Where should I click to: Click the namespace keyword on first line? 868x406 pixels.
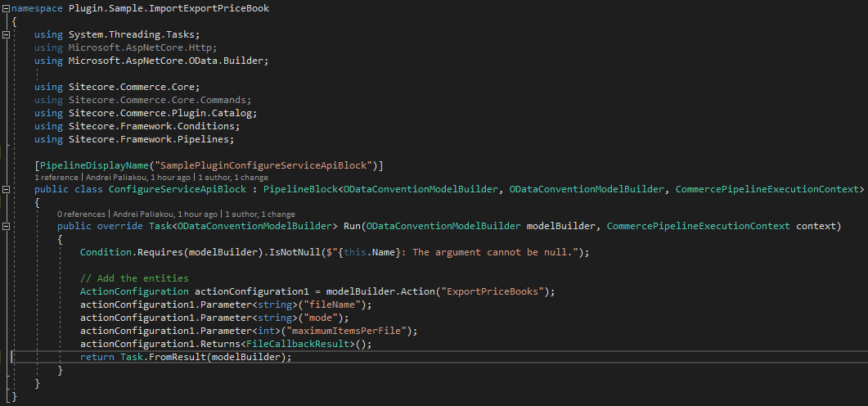[37, 8]
